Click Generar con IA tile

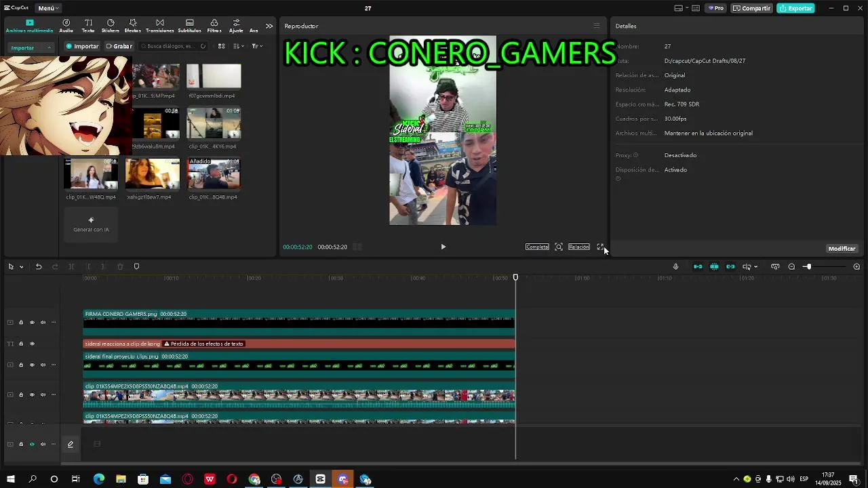91,224
